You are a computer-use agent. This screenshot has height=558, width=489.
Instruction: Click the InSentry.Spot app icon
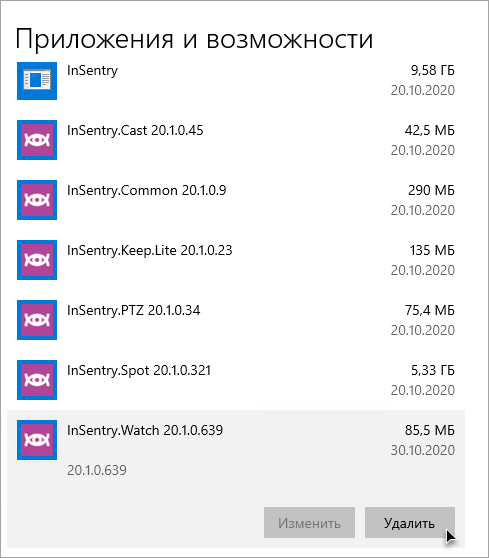[x=37, y=380]
